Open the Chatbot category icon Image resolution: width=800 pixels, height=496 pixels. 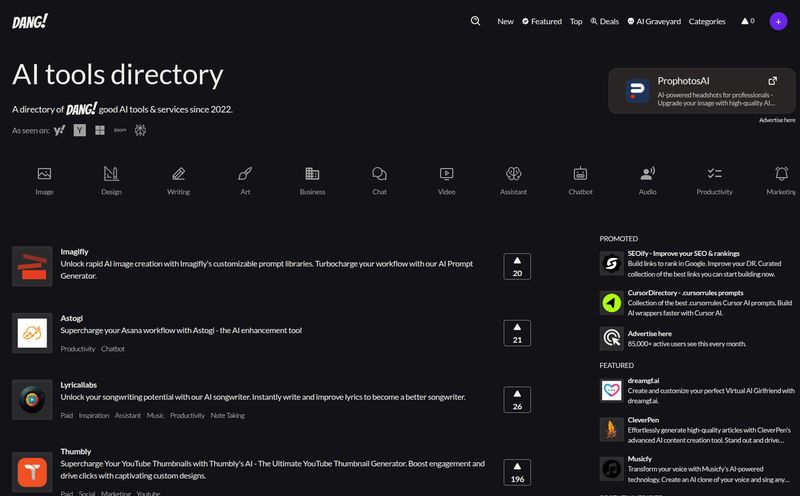[x=580, y=173]
